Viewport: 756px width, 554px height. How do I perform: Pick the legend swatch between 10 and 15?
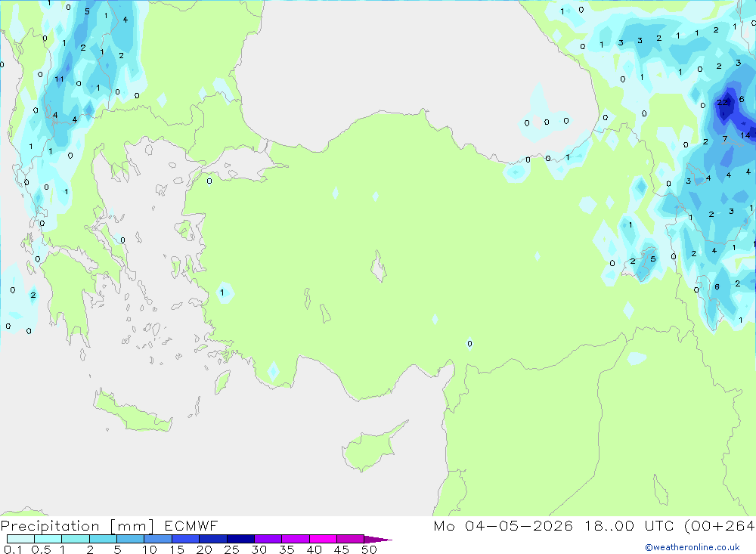158,539
